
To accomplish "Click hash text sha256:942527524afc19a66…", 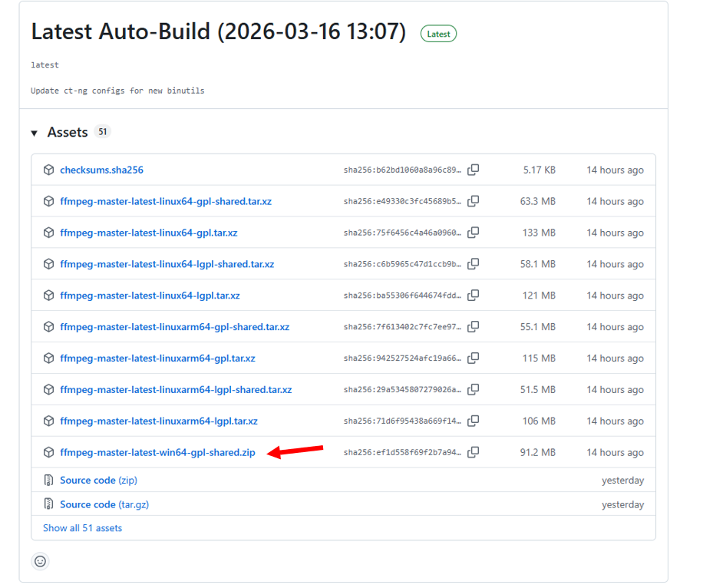I will tap(402, 358).
